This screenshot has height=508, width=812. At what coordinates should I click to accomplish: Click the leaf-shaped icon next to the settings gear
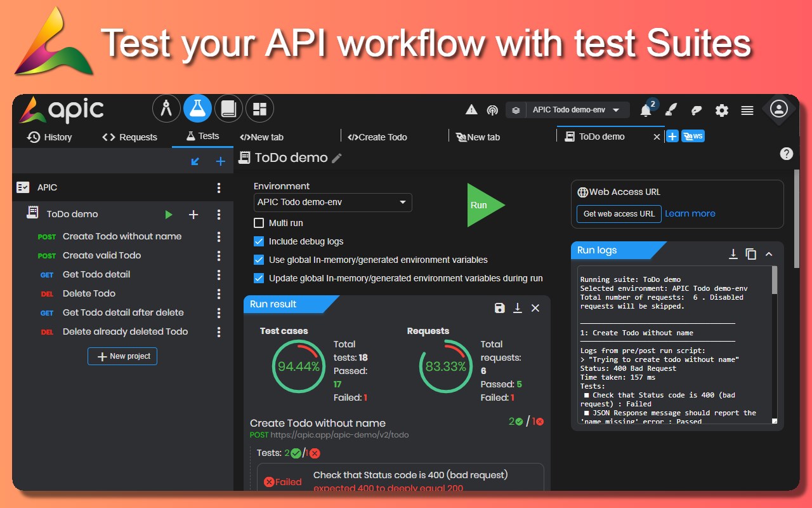coord(697,110)
